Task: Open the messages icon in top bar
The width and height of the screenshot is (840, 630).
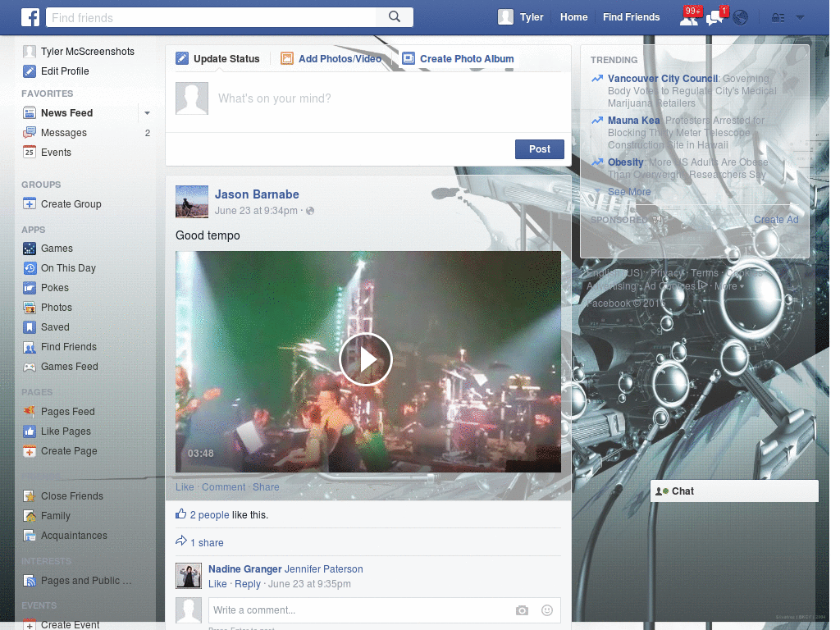Action: pyautogui.click(x=715, y=17)
